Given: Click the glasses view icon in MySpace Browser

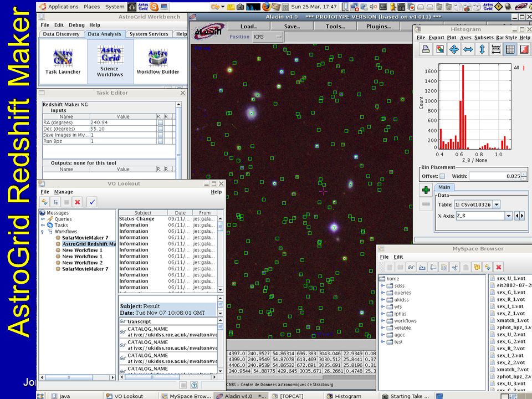Looking at the screenshot, I should click(411, 267).
